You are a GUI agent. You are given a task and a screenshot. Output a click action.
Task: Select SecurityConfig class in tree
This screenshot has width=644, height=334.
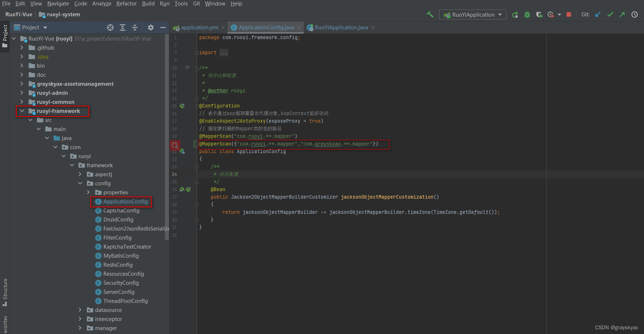click(x=121, y=283)
